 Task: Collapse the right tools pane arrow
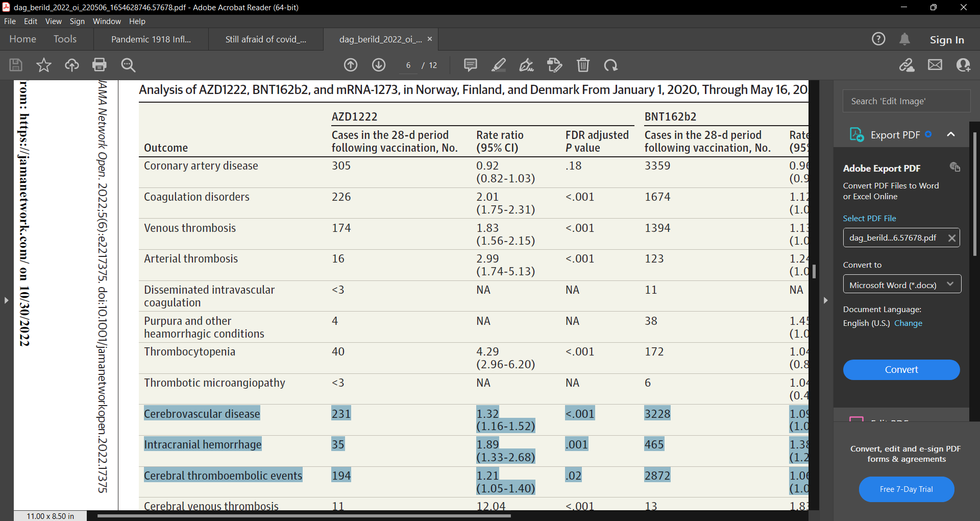(x=825, y=300)
